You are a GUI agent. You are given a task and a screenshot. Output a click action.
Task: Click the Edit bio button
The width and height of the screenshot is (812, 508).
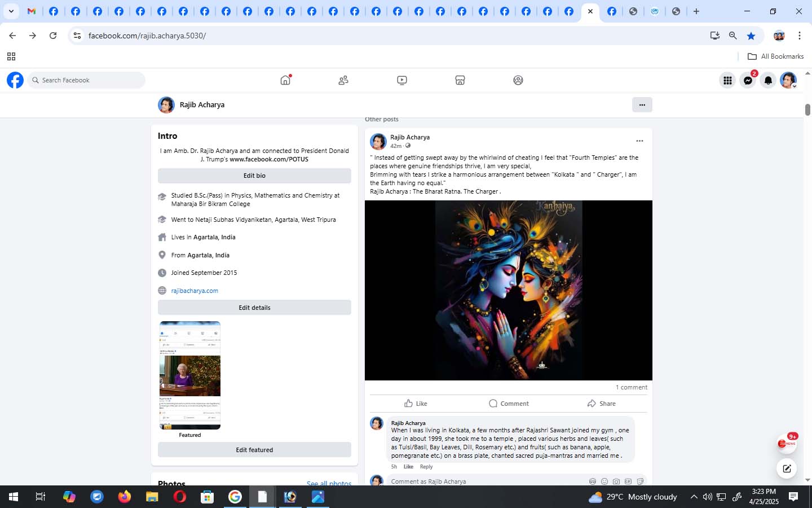254,176
